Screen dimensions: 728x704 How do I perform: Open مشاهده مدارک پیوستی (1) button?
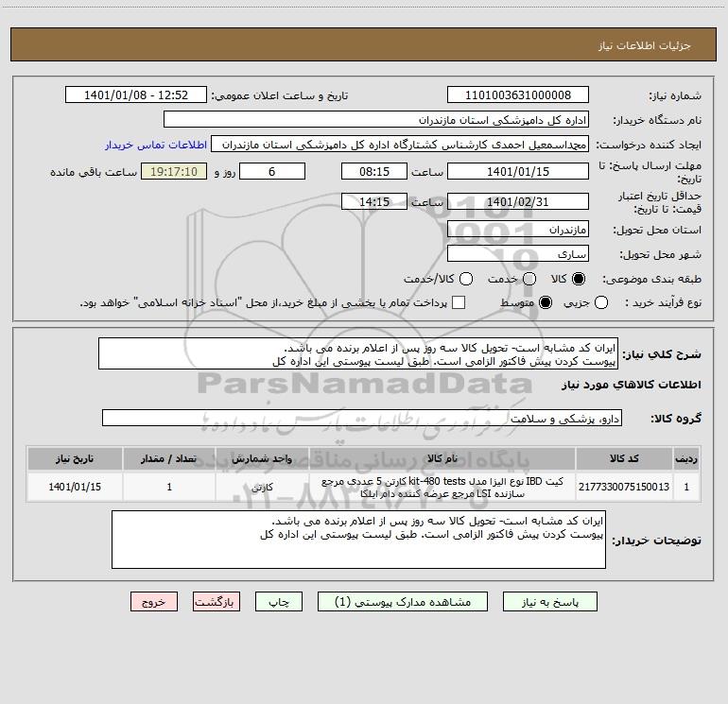[x=403, y=601]
